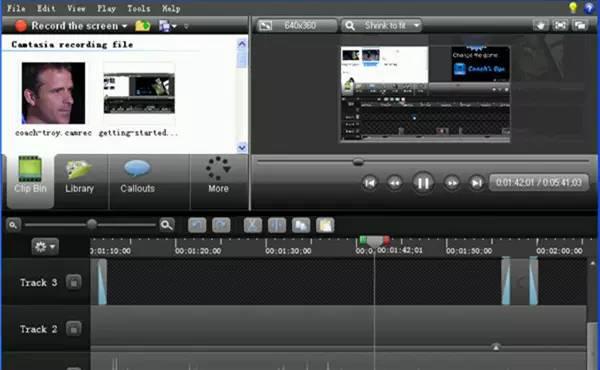The image size is (600, 370).
Task: Click the Track 2 label
Action: point(38,329)
